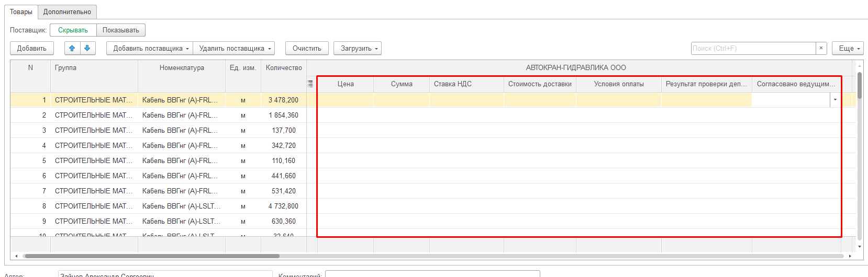Image resolution: width=868 pixels, height=277 pixels.
Task: Clear the search field with the x icon
Action: (x=821, y=48)
